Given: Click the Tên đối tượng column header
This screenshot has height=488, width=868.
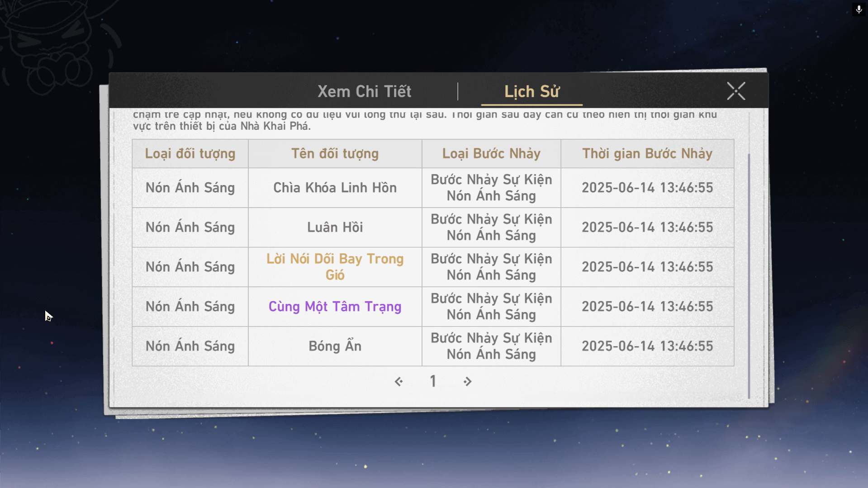Looking at the screenshot, I should point(335,154).
